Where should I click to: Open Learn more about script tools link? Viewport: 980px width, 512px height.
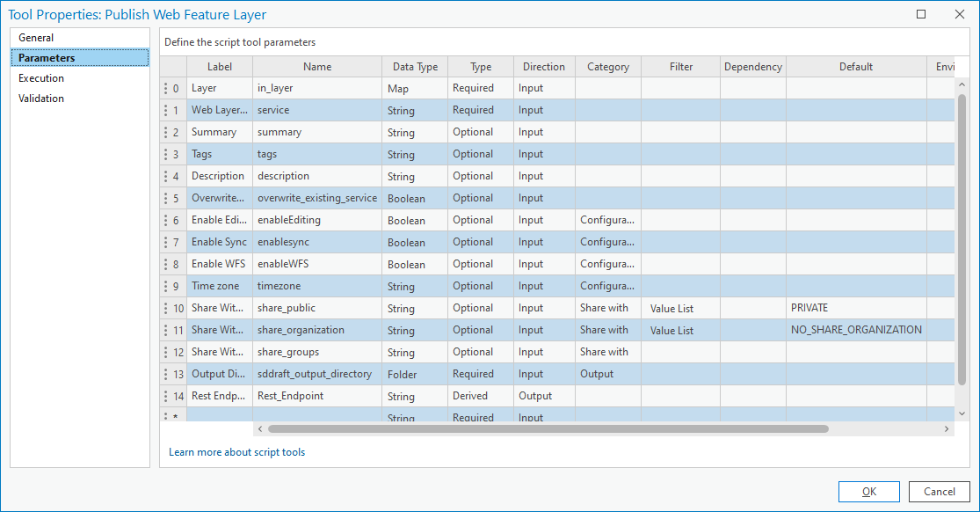click(237, 452)
